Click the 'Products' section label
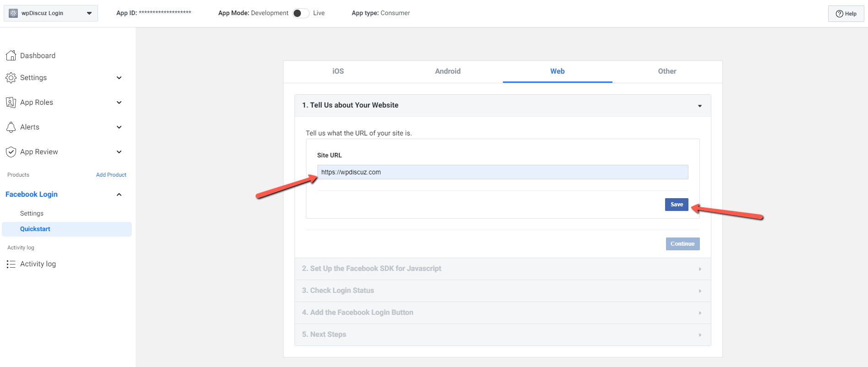868x367 pixels. tap(18, 175)
